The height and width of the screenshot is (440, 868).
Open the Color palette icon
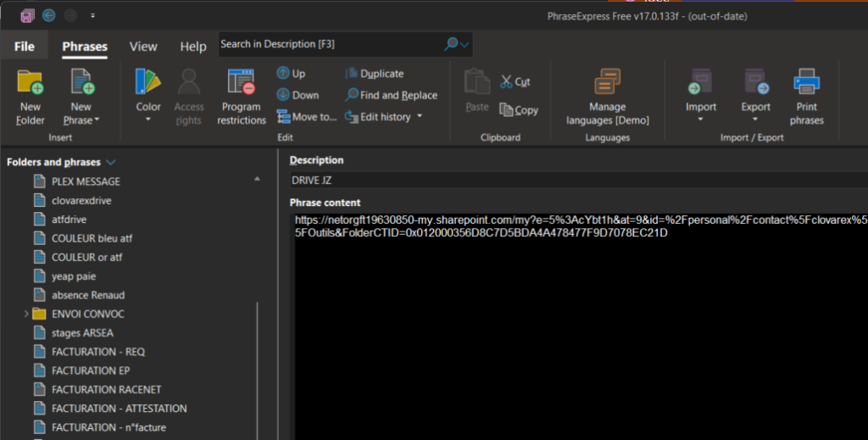(147, 82)
